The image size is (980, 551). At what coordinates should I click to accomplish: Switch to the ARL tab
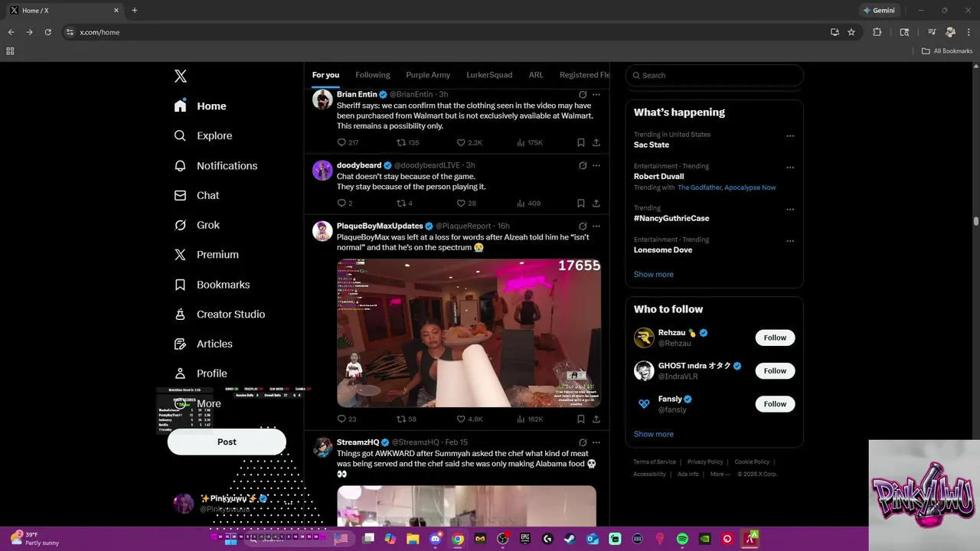pyautogui.click(x=536, y=75)
